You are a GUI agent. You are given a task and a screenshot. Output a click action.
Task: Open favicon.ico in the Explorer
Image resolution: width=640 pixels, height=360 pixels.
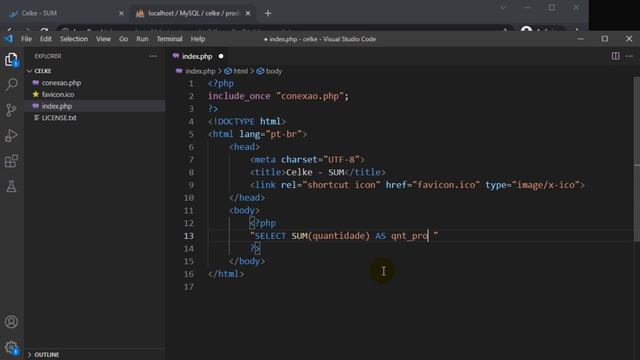click(x=58, y=94)
